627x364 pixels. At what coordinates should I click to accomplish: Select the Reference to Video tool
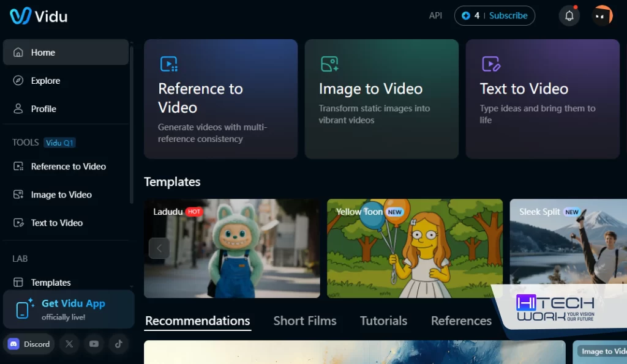click(69, 166)
